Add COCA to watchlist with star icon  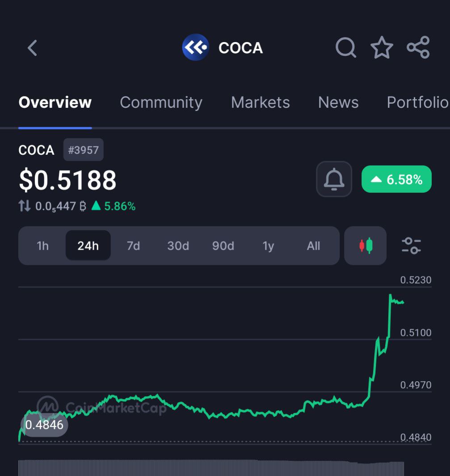pyautogui.click(x=382, y=47)
